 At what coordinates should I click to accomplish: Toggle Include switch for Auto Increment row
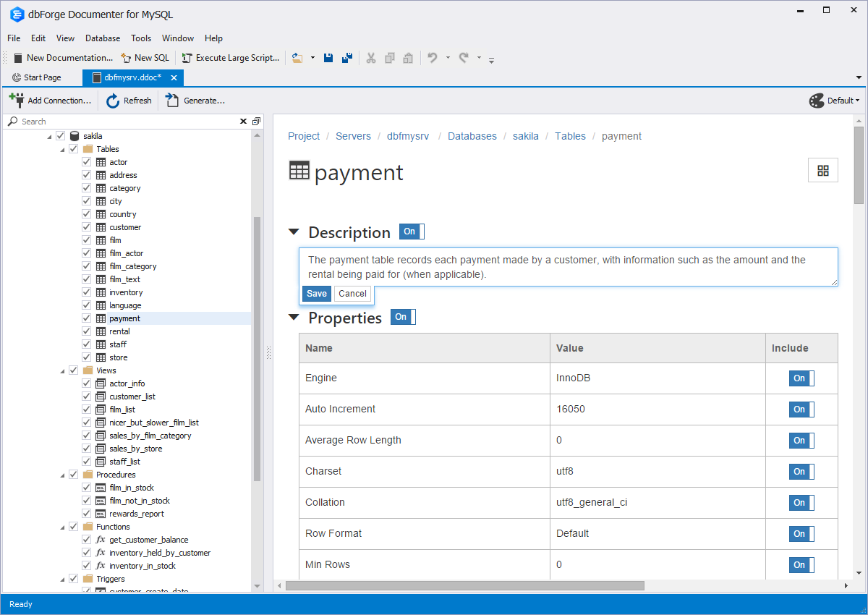[801, 410]
